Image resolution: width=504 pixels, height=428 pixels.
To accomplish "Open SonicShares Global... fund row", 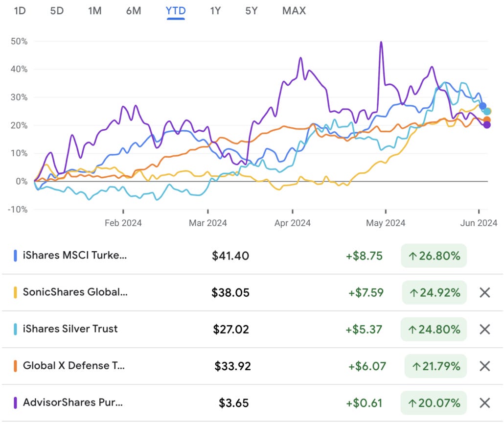I will [252, 293].
